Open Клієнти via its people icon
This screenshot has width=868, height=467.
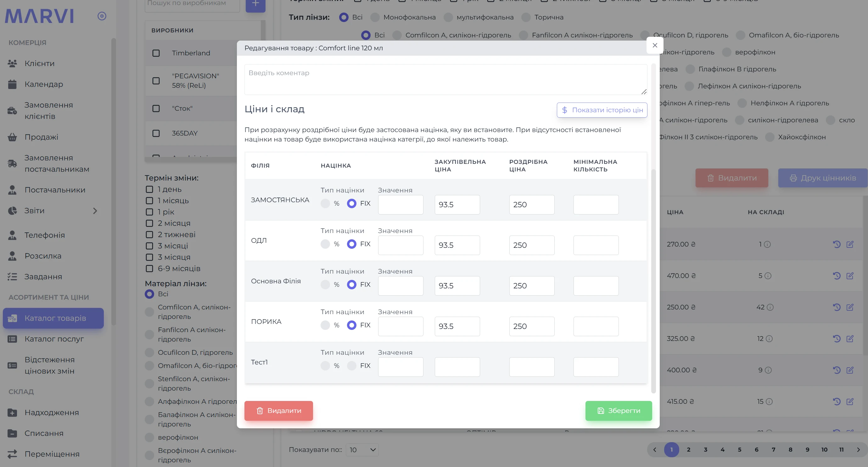[12, 63]
